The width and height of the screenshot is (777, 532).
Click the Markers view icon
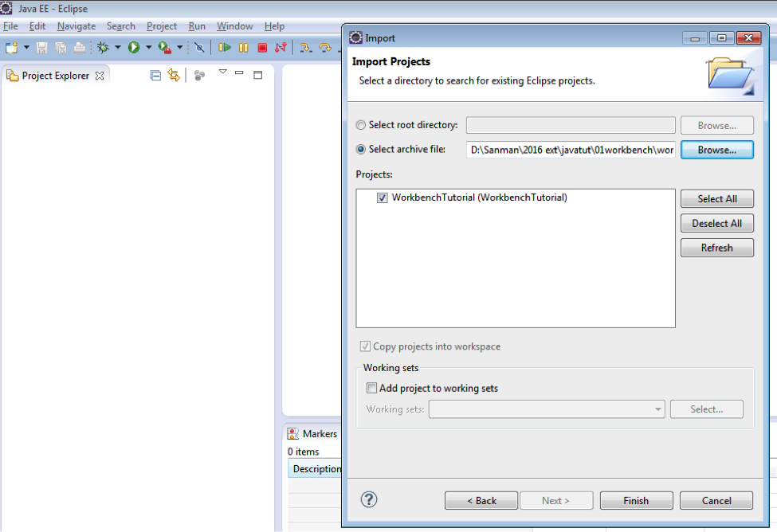click(292, 434)
